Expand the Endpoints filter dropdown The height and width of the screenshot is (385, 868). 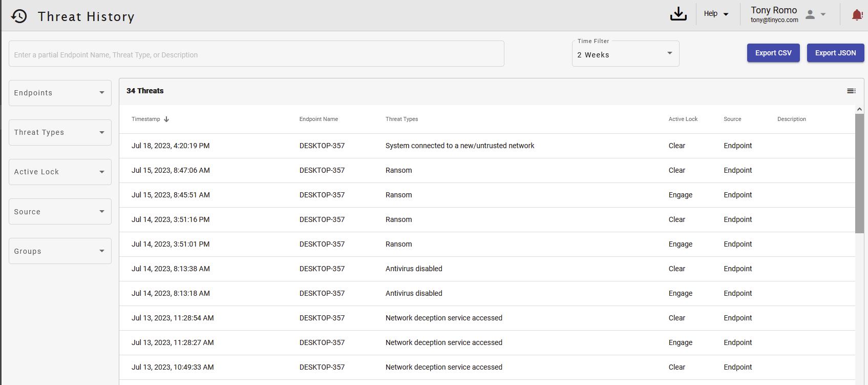[x=60, y=93]
